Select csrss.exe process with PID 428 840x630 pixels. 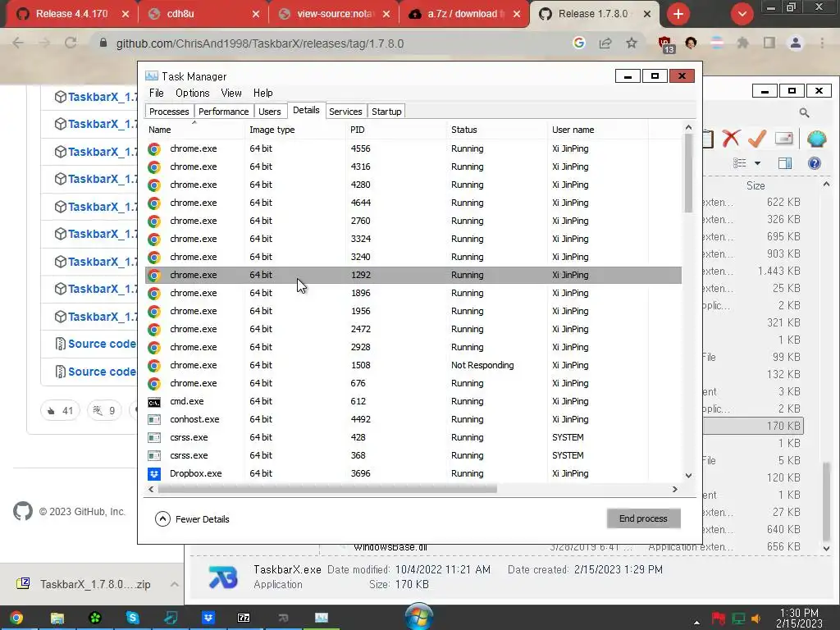[413, 438]
